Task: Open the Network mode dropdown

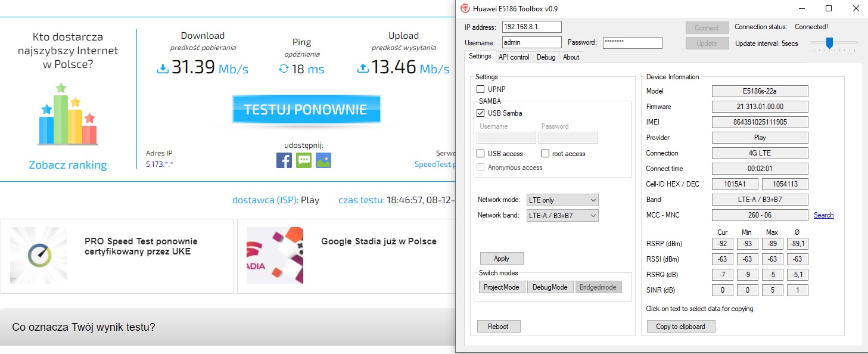Action: point(562,200)
